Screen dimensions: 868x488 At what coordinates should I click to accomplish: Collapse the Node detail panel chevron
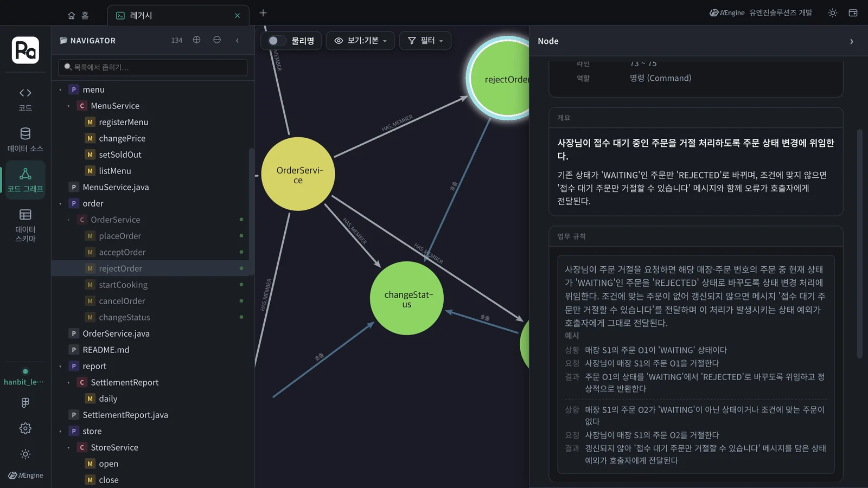pyautogui.click(x=851, y=41)
